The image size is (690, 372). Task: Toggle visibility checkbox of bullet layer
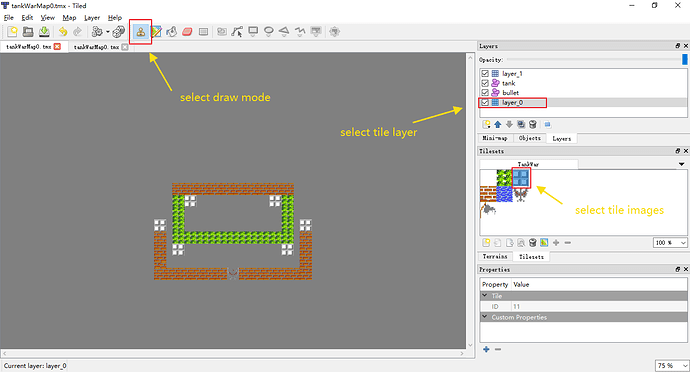[x=485, y=92]
